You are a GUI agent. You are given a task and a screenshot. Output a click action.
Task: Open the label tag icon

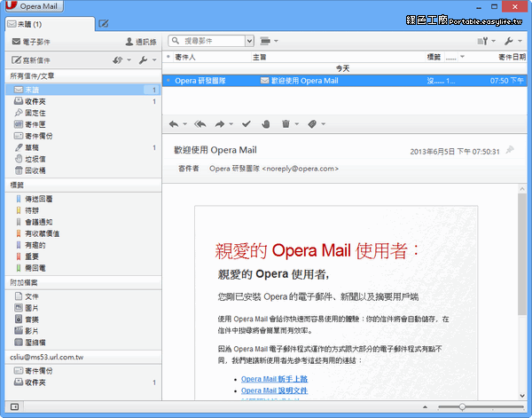click(312, 124)
